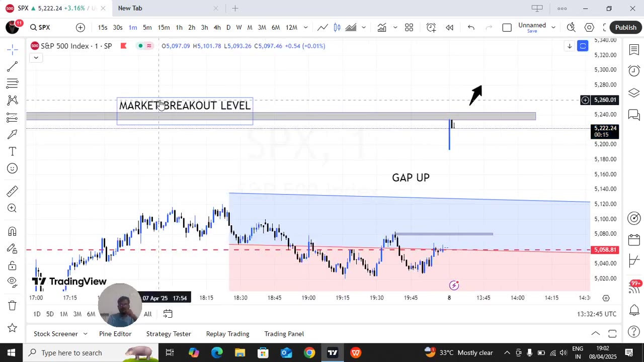Select the 5m timeframe
The height and width of the screenshot is (362, 644).
coord(147,28)
